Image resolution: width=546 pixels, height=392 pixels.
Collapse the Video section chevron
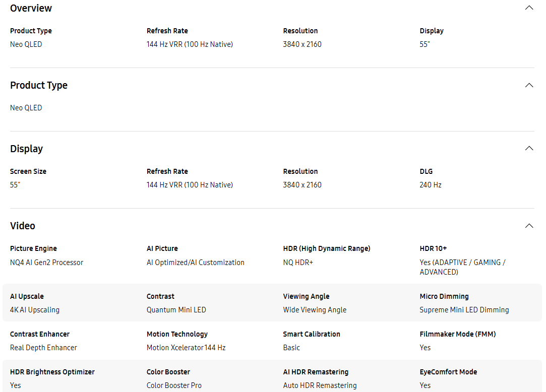pos(529,226)
